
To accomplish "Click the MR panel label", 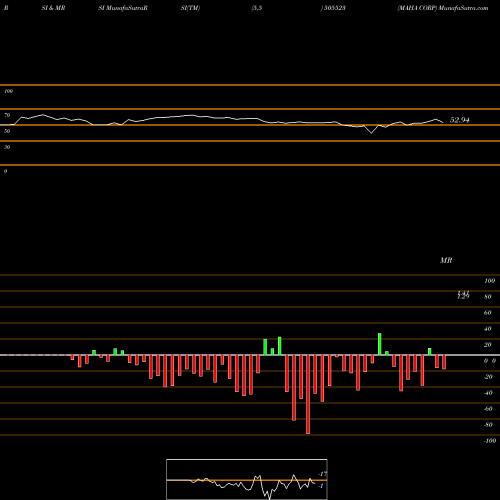I will [x=446, y=260].
